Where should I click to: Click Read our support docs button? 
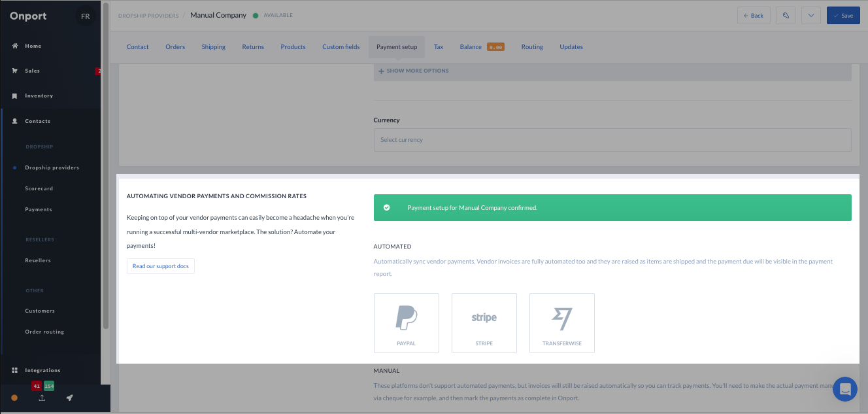point(161,266)
